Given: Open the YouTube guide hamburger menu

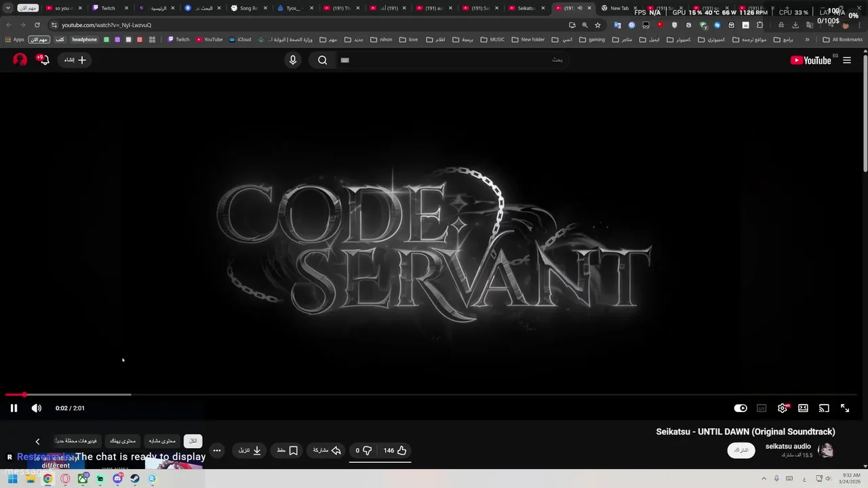Looking at the screenshot, I should pos(847,60).
